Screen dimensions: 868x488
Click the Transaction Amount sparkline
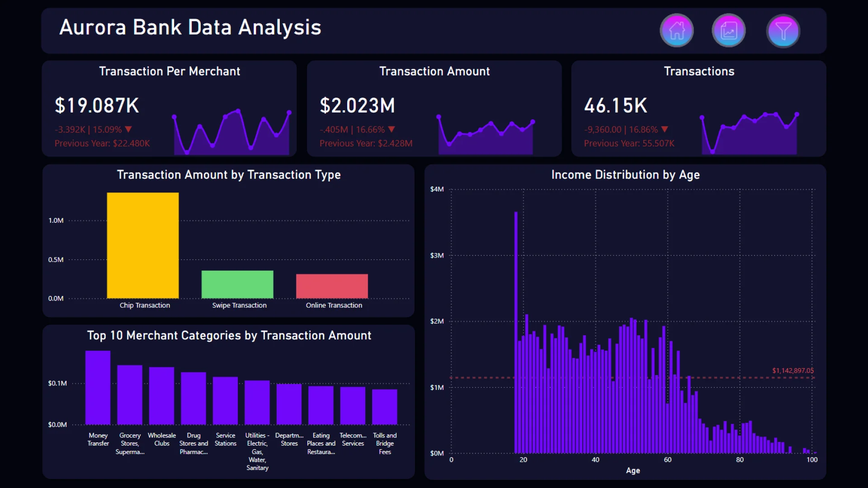(486, 135)
